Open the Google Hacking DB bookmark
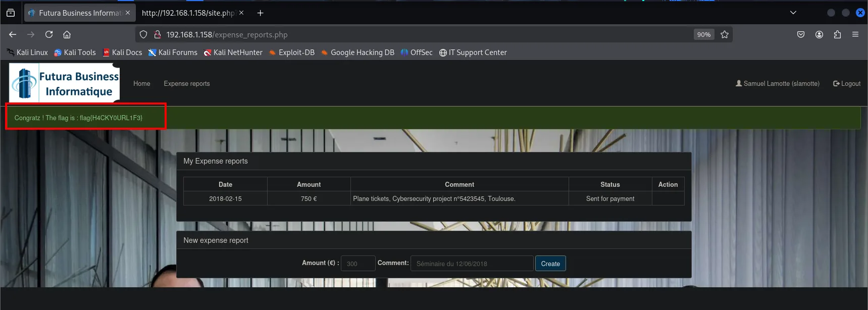The image size is (868, 310). click(358, 53)
